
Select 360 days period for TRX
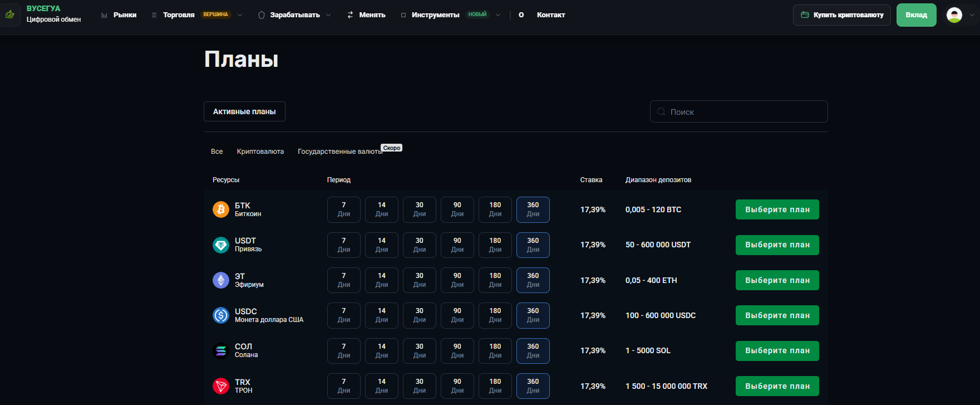point(533,386)
